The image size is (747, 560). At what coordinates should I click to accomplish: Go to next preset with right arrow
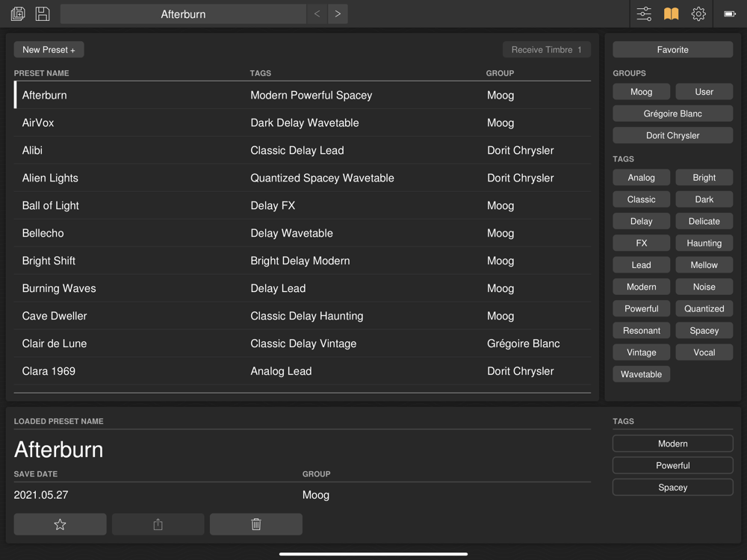(338, 13)
